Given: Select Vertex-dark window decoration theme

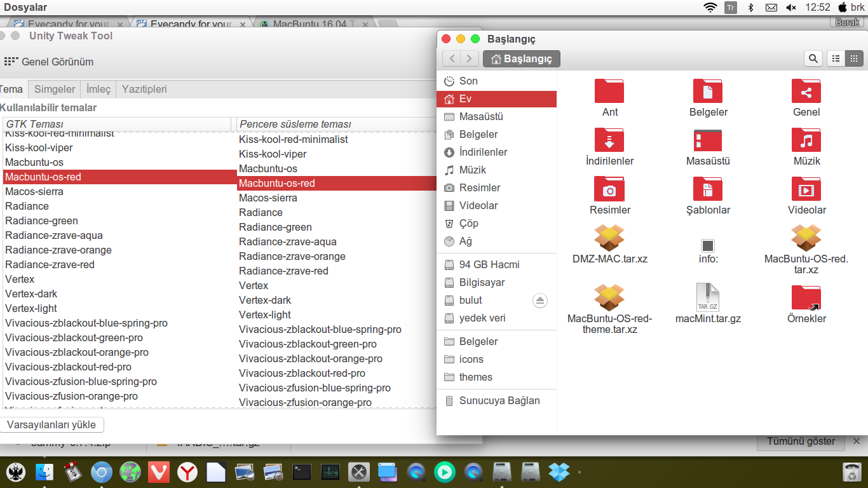Looking at the screenshot, I should (337, 300).
